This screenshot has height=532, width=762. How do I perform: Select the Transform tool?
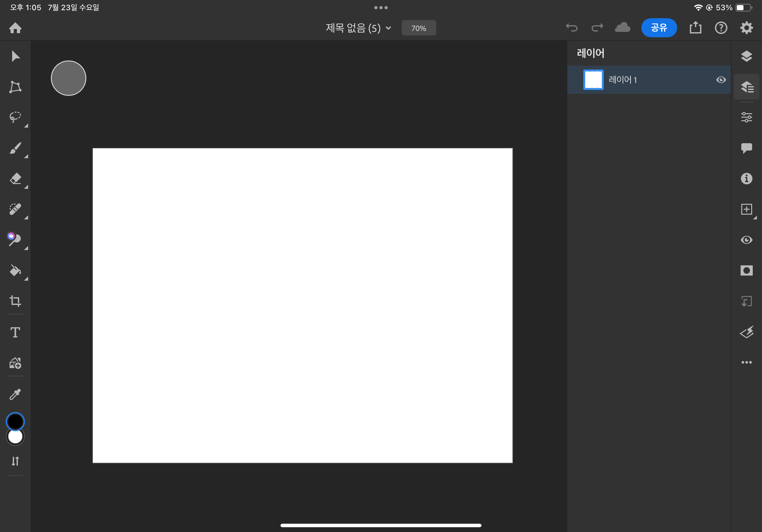pos(15,87)
